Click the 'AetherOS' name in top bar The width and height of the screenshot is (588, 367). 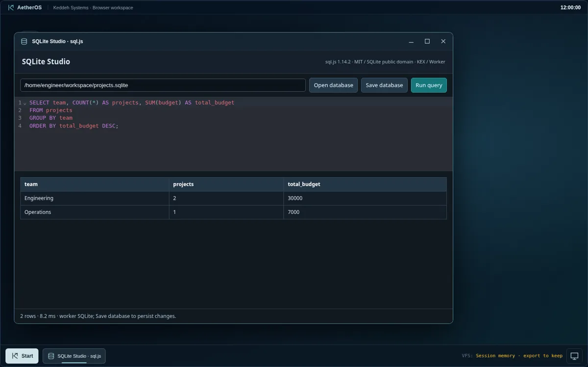point(29,7)
